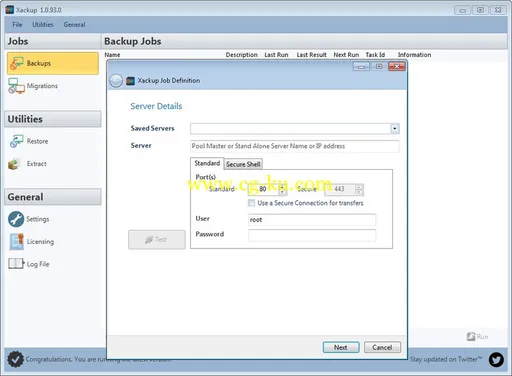Screen dimensions: 512x376
Task: Click the Description column header
Action: [x=242, y=55]
